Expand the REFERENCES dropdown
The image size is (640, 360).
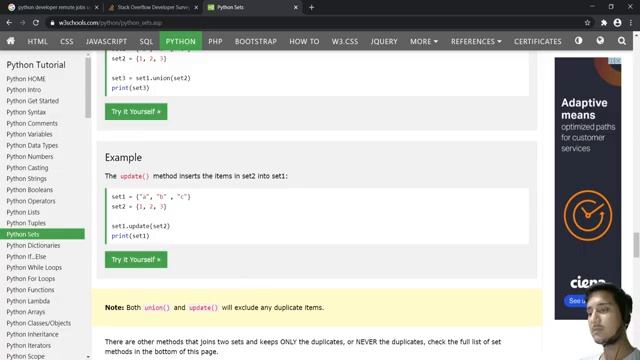pyautogui.click(x=476, y=41)
